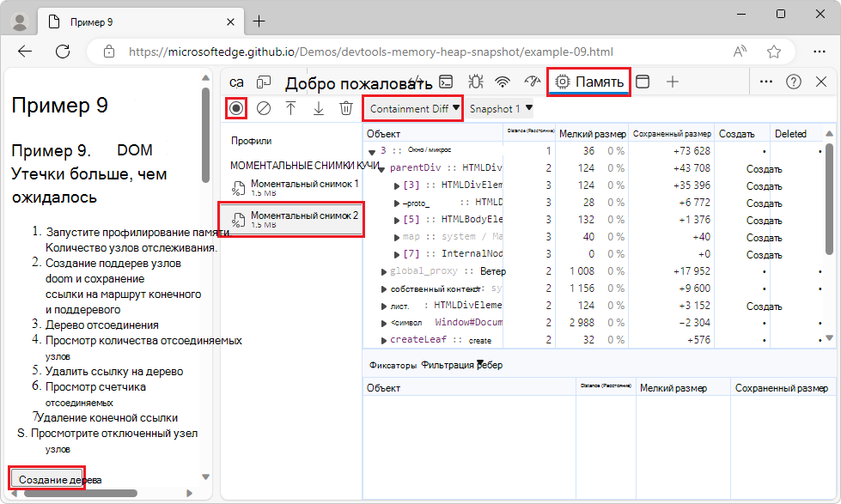The image size is (841, 504).
Task: Select Моментальный снимок 2 profile
Action: coord(294,219)
